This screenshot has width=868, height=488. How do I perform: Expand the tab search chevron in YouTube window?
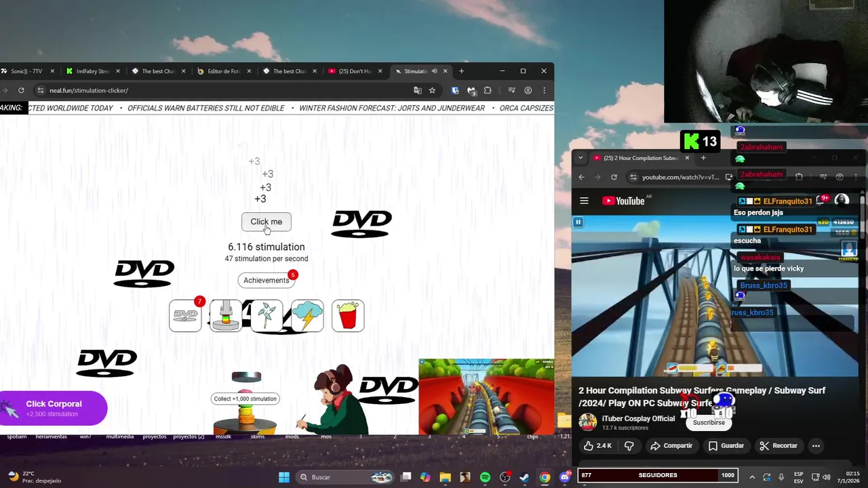point(580,158)
